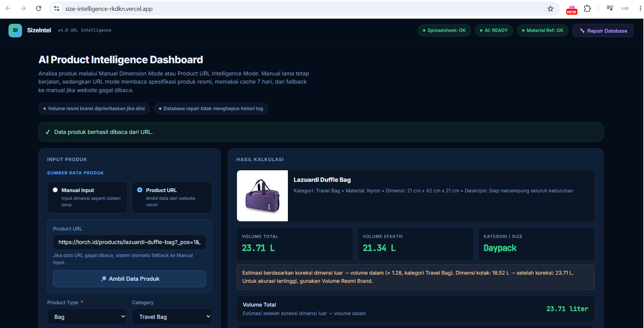Click the Material Ref: OK status pill

(x=542, y=30)
